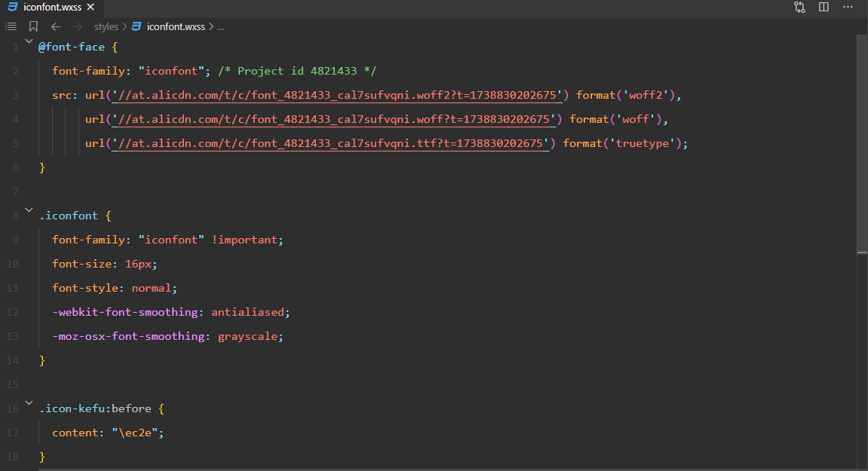Click the breadcrumb ellipsis after iconfont.wxss

coord(221,26)
